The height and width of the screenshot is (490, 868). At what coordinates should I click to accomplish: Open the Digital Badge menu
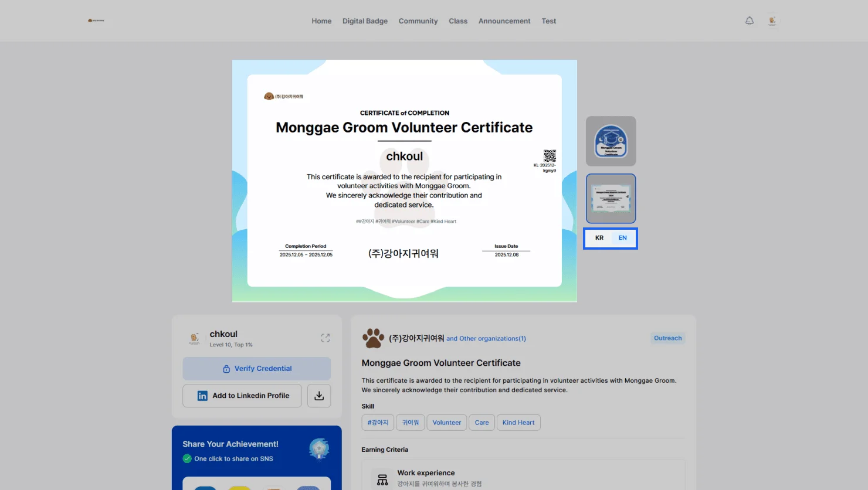tap(365, 21)
